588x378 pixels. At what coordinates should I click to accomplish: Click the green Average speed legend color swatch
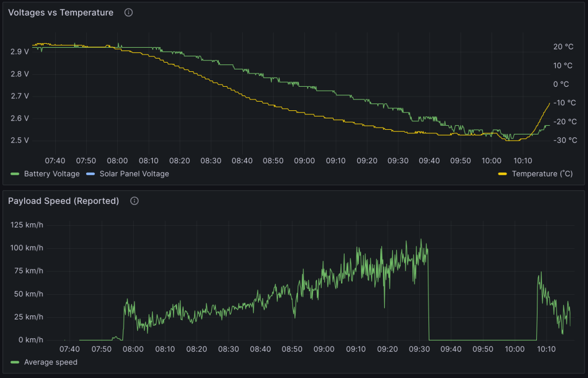[x=15, y=362]
